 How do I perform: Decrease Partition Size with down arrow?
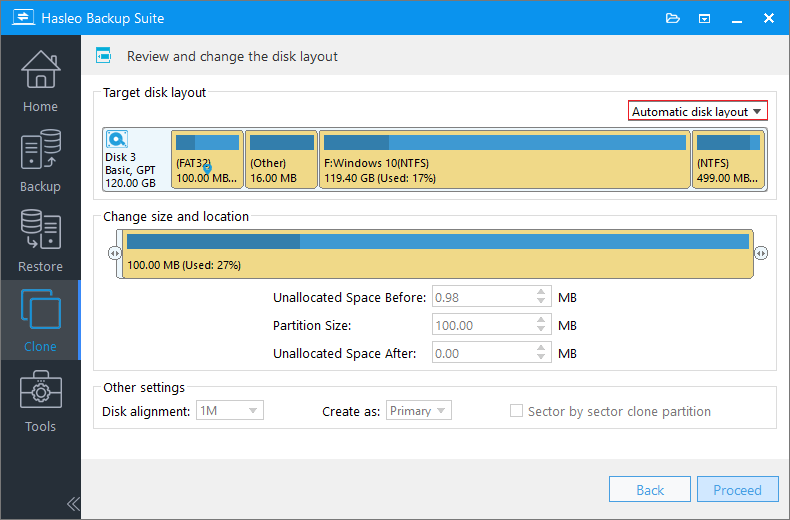tap(541, 329)
